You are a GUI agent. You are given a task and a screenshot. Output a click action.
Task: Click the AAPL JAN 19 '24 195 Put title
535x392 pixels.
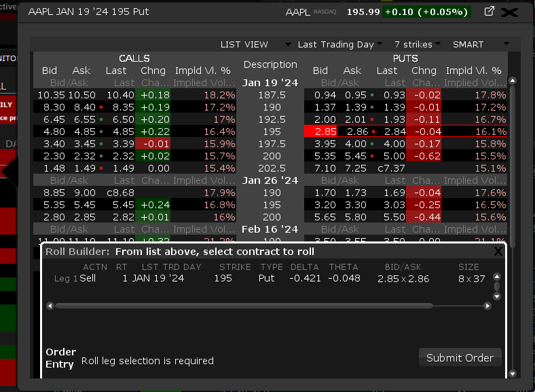(x=89, y=12)
